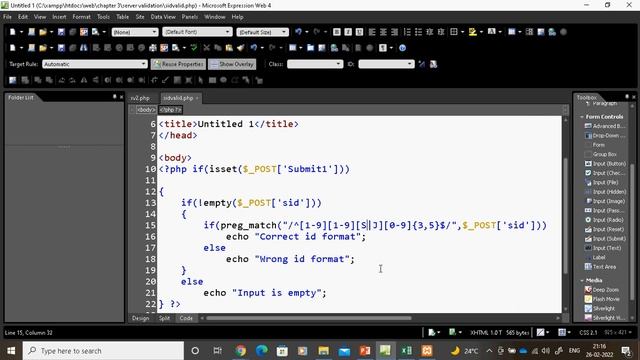Image resolution: width=640 pixels, height=360 pixels.
Task: Toggle Italic formatting
Action: pyautogui.click(x=348, y=32)
